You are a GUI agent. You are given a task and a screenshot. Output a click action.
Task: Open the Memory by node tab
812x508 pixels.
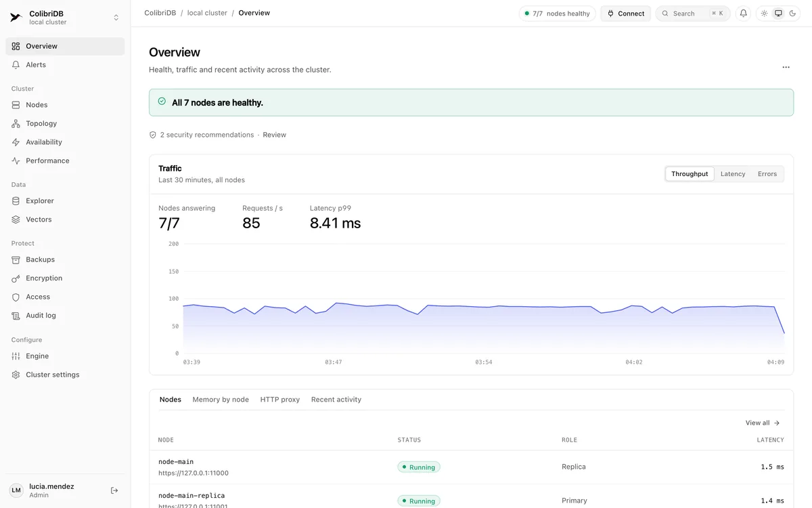click(x=221, y=400)
